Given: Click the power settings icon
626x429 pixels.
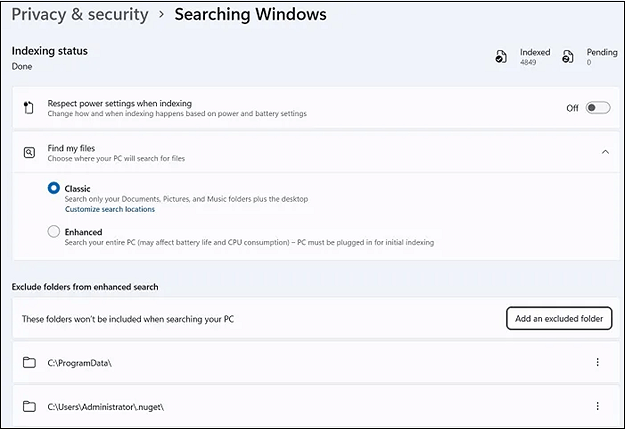Looking at the screenshot, I should click(x=29, y=108).
